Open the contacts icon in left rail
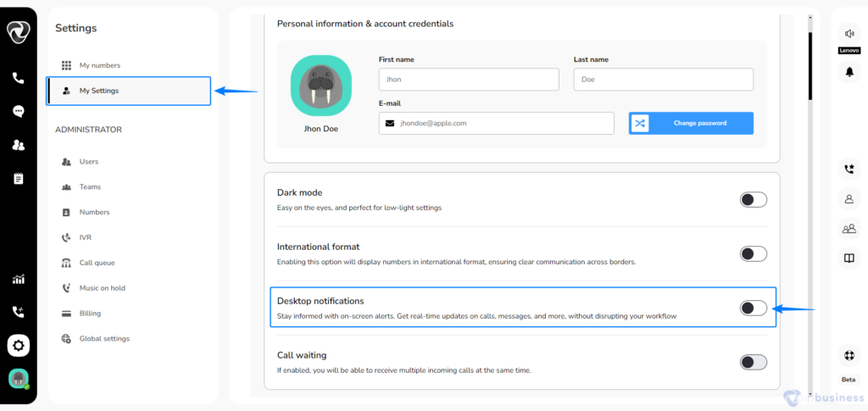Screen dimensions: 868x411 coord(19,145)
